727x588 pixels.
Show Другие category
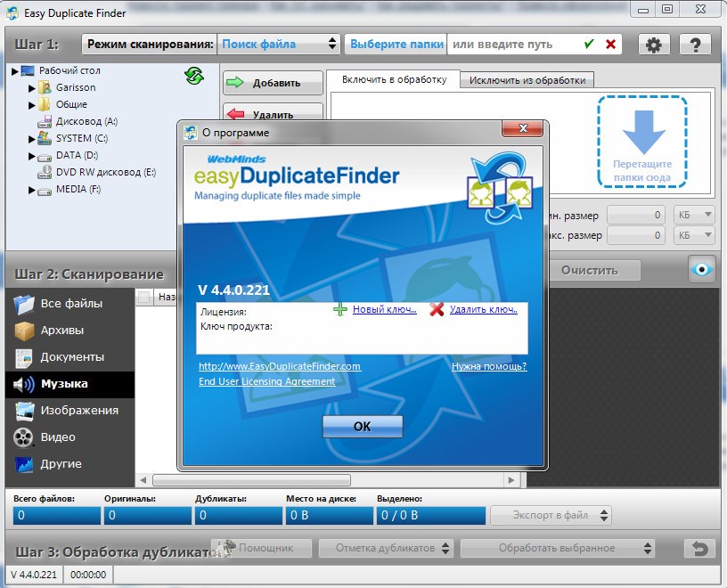click(x=70, y=464)
